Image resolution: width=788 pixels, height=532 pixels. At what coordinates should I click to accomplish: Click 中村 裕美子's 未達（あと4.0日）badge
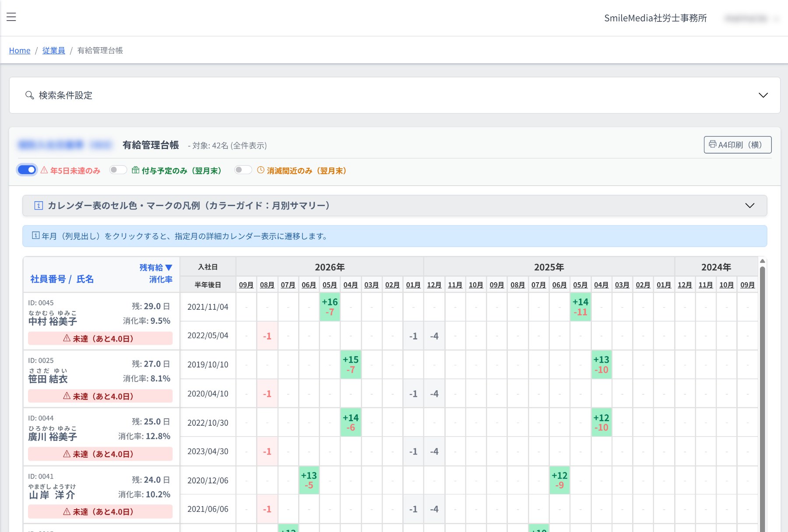pos(100,338)
